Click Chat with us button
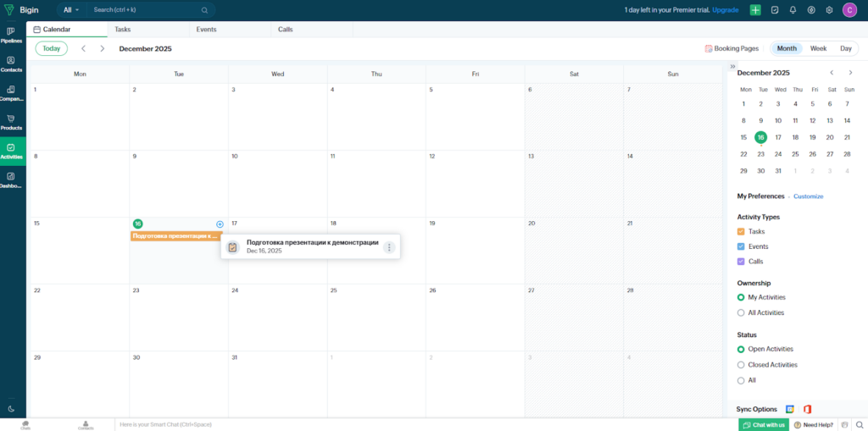The image size is (868, 431). (x=764, y=425)
